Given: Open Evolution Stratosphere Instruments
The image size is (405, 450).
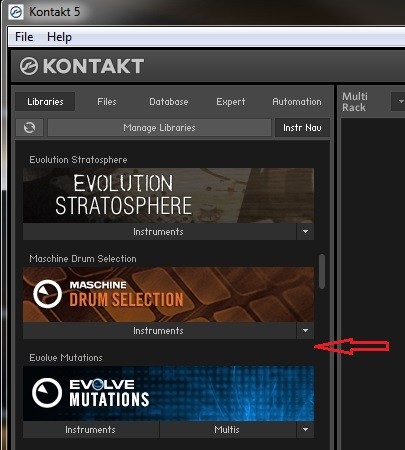Looking at the screenshot, I should 159,232.
